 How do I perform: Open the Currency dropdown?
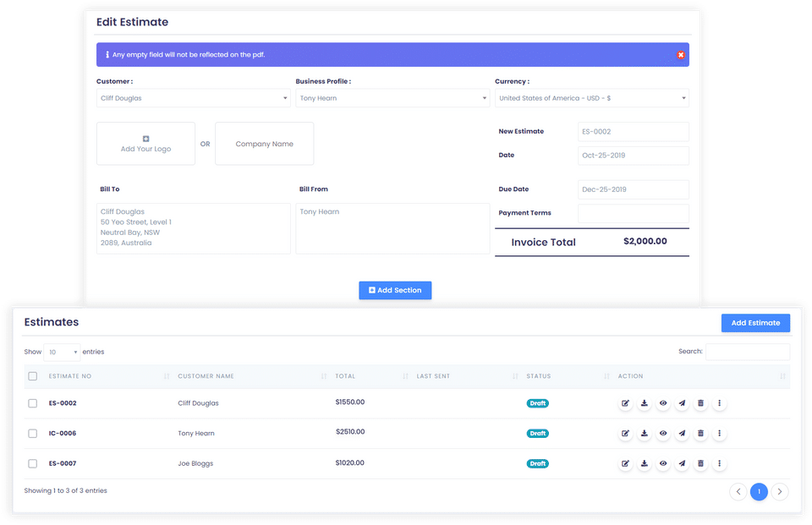[x=592, y=98]
